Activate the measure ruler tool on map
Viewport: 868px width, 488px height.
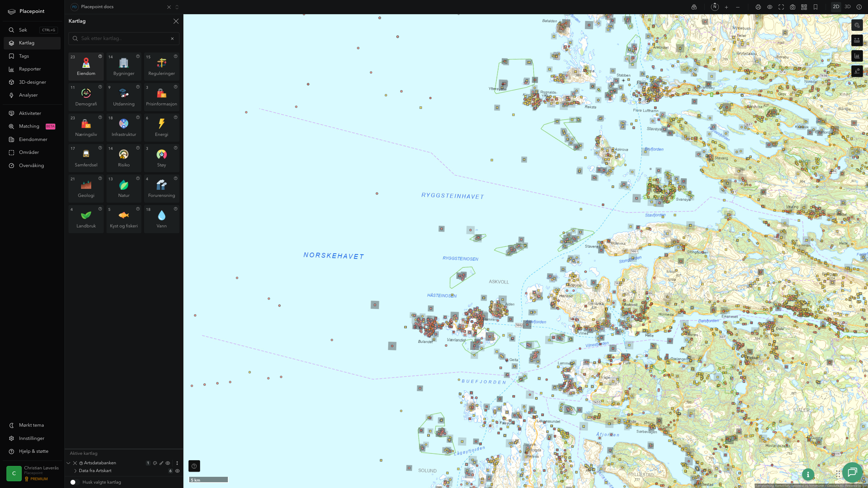[857, 40]
